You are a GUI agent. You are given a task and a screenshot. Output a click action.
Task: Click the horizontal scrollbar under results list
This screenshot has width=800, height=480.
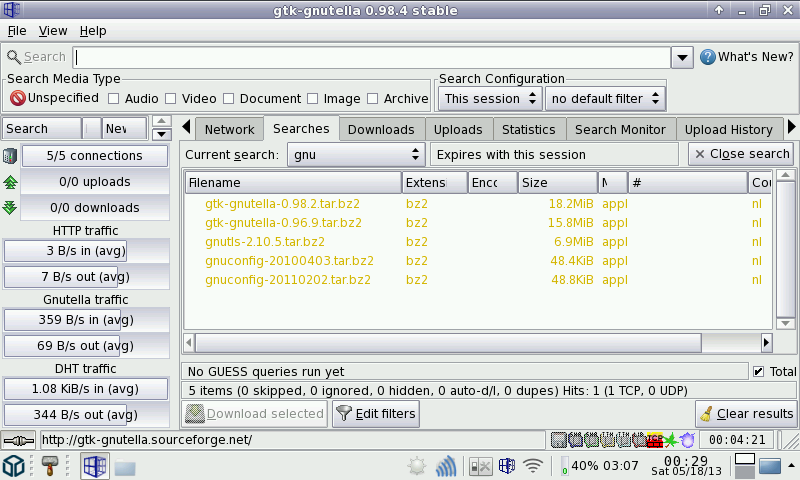pos(450,342)
